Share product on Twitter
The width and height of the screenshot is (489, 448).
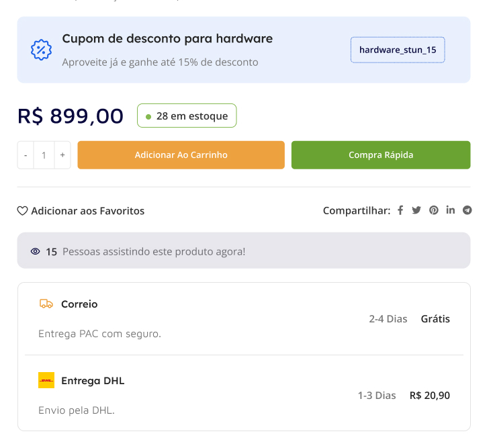pyautogui.click(x=416, y=210)
